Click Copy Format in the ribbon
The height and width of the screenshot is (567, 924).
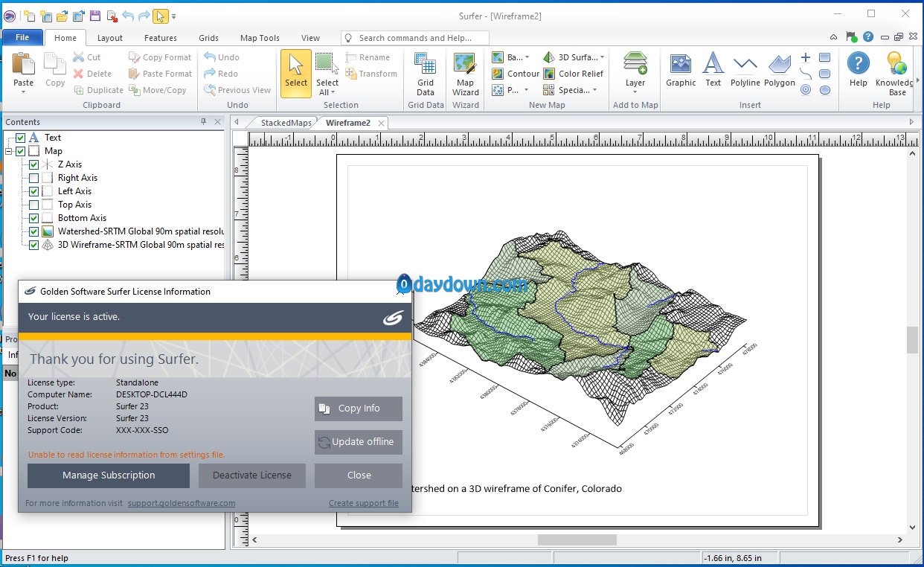159,57
